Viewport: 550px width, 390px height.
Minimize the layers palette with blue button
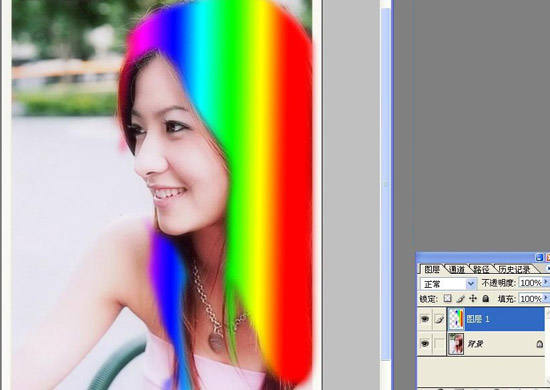[539, 258]
